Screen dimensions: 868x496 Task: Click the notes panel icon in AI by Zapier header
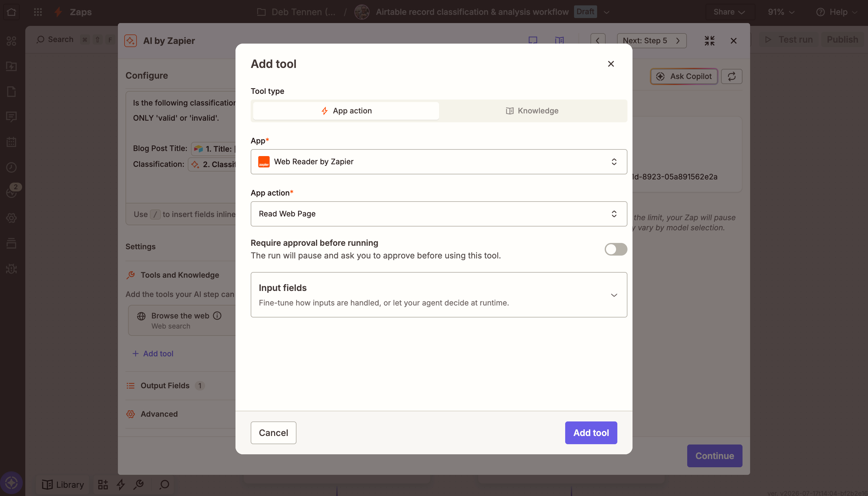coord(533,40)
